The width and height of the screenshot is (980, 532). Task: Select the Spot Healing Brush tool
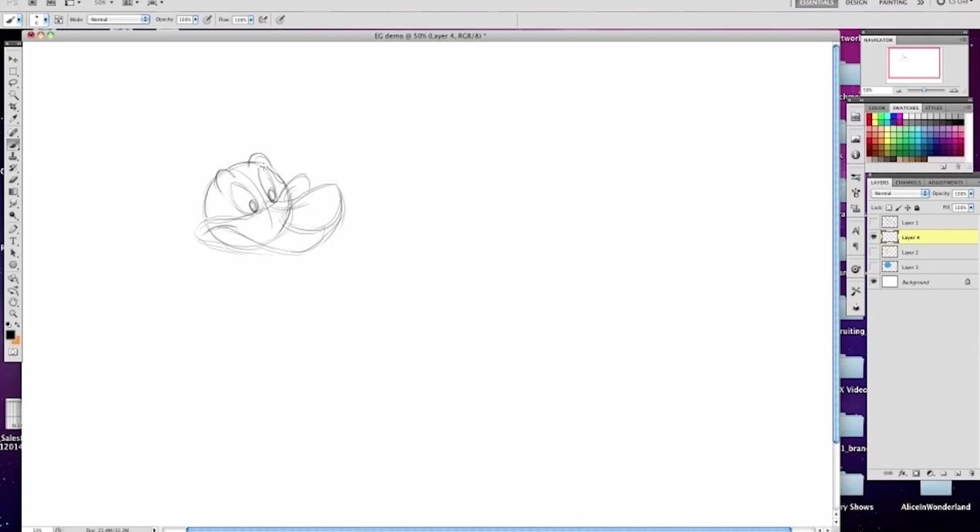tap(13, 133)
